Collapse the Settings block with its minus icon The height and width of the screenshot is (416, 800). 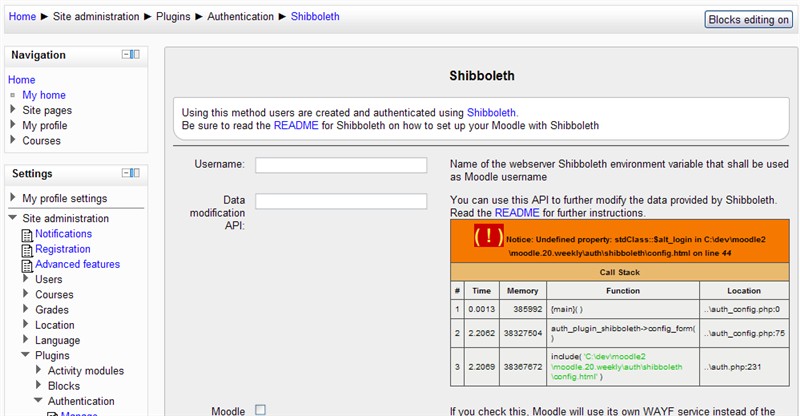126,173
